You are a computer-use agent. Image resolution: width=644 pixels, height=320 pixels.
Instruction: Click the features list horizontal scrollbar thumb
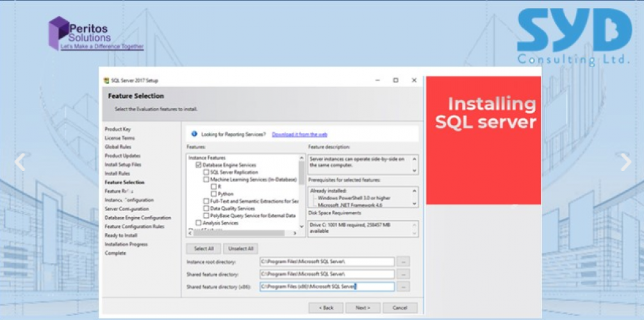pos(238,233)
